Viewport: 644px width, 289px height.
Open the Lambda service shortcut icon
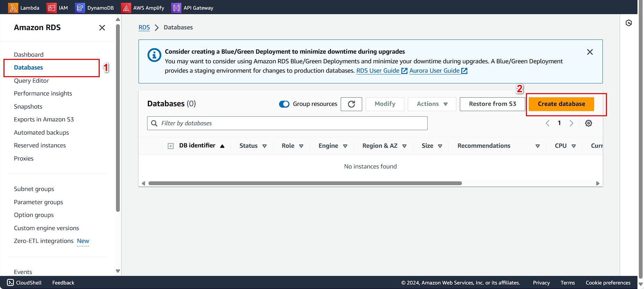tap(13, 8)
